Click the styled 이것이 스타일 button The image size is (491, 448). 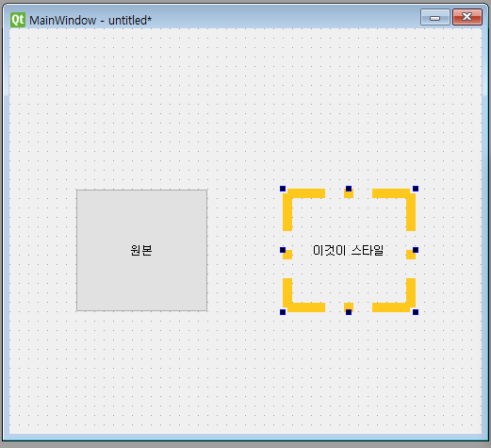349,250
